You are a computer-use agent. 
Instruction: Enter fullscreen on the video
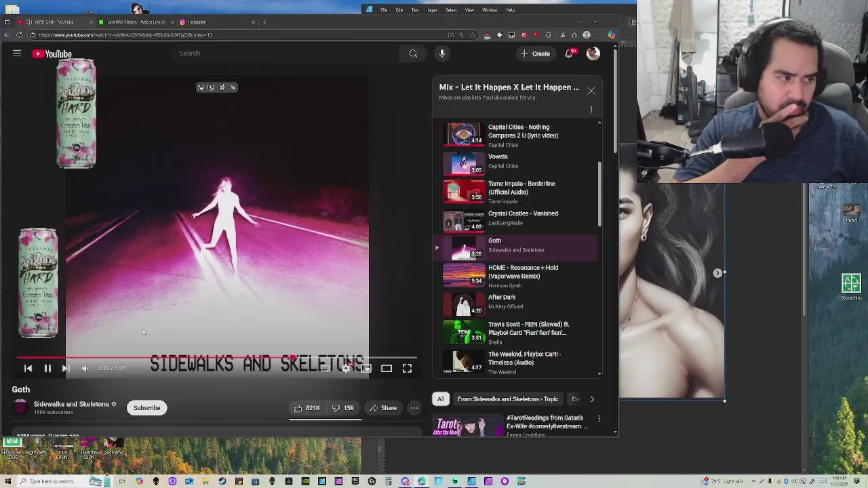(x=407, y=368)
